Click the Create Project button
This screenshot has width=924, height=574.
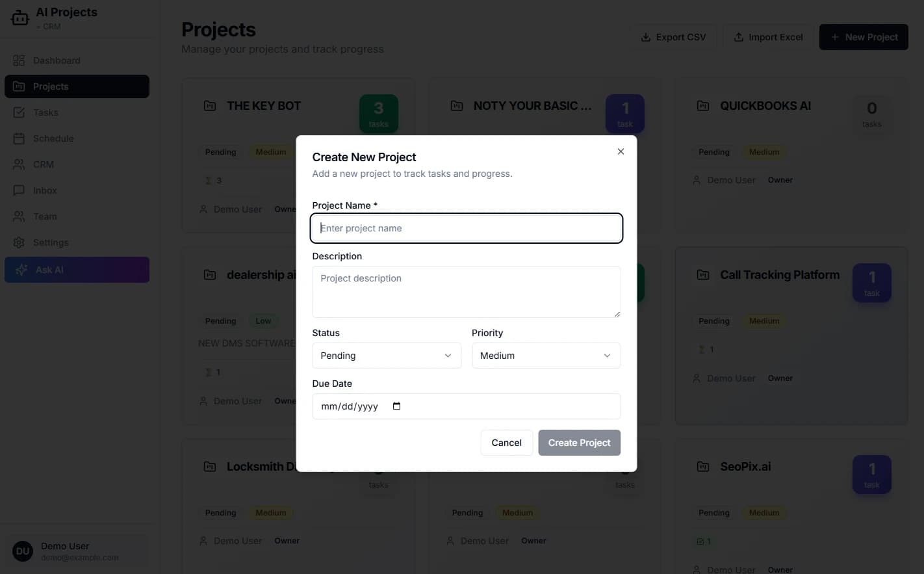pos(578,442)
